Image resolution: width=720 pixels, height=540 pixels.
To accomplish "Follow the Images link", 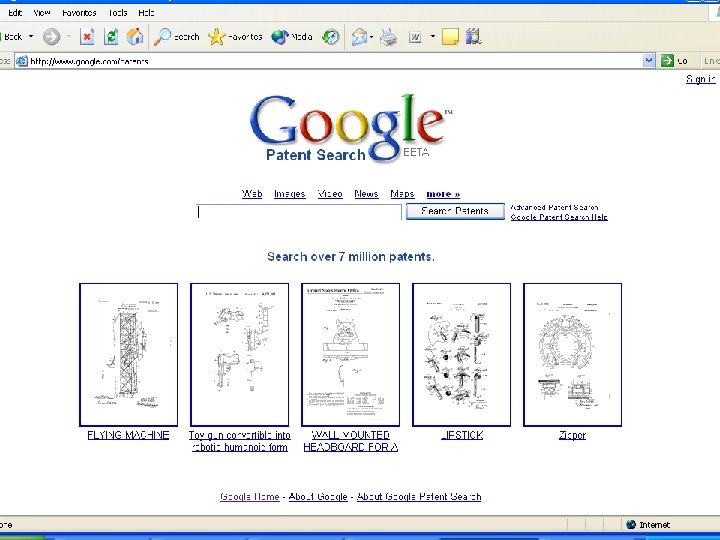I will [290, 194].
